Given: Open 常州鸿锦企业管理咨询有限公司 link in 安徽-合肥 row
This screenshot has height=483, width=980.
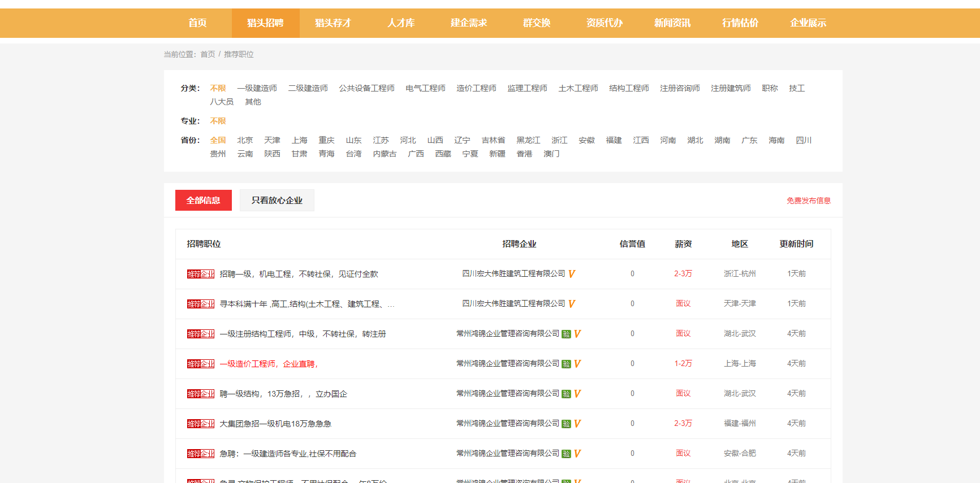Looking at the screenshot, I should point(508,453).
